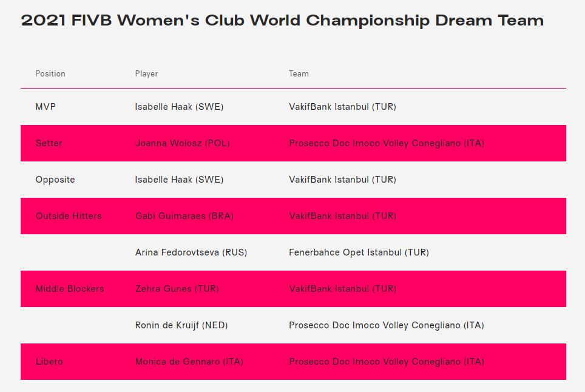Select the MVP position cell
The width and height of the screenshot is (585, 392).
point(46,107)
